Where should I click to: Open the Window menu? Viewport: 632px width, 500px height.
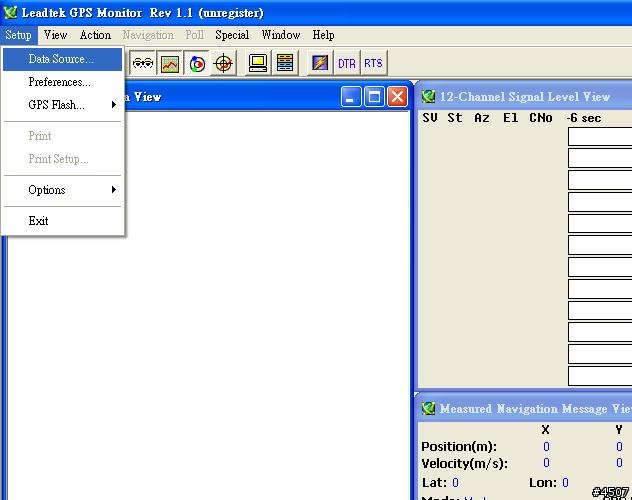coord(281,35)
